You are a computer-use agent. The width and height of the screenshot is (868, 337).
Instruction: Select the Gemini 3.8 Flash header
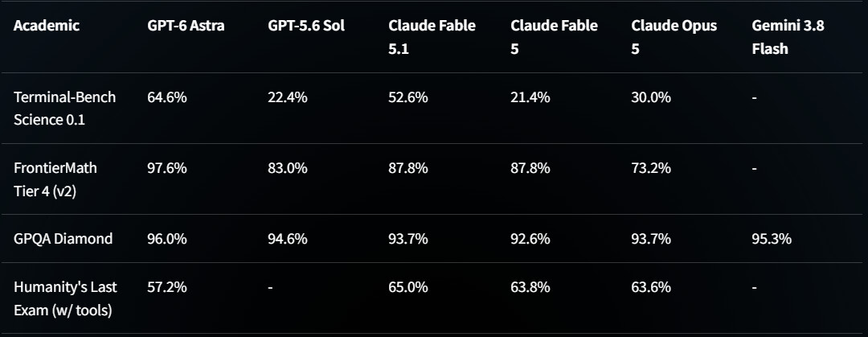point(788,37)
